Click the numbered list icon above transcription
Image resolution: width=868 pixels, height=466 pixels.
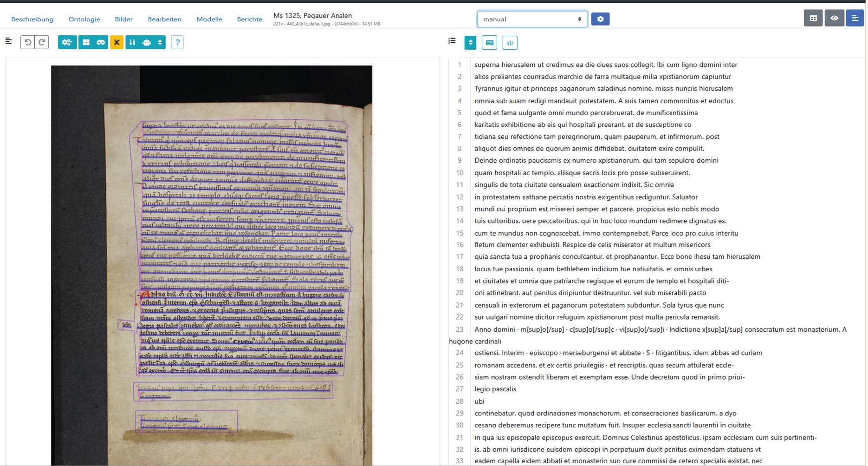tap(452, 41)
